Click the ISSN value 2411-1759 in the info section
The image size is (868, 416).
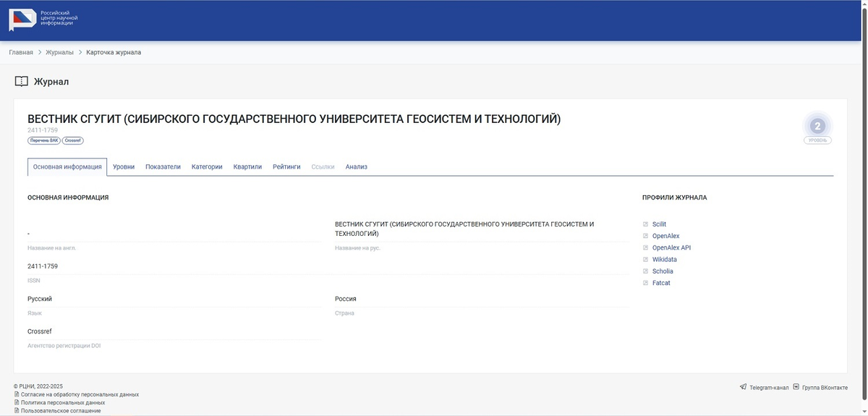[43, 266]
